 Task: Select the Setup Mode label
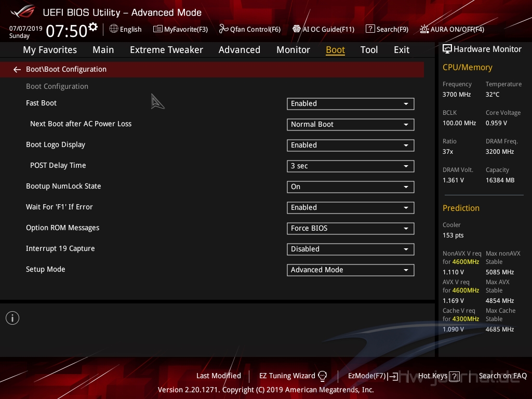pos(46,270)
